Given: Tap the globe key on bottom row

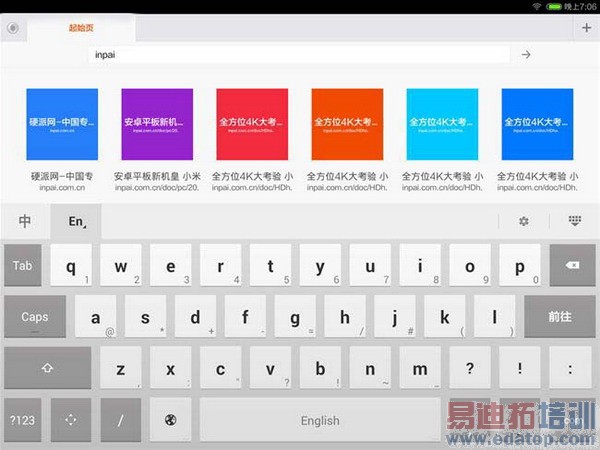Looking at the screenshot, I should (170, 420).
